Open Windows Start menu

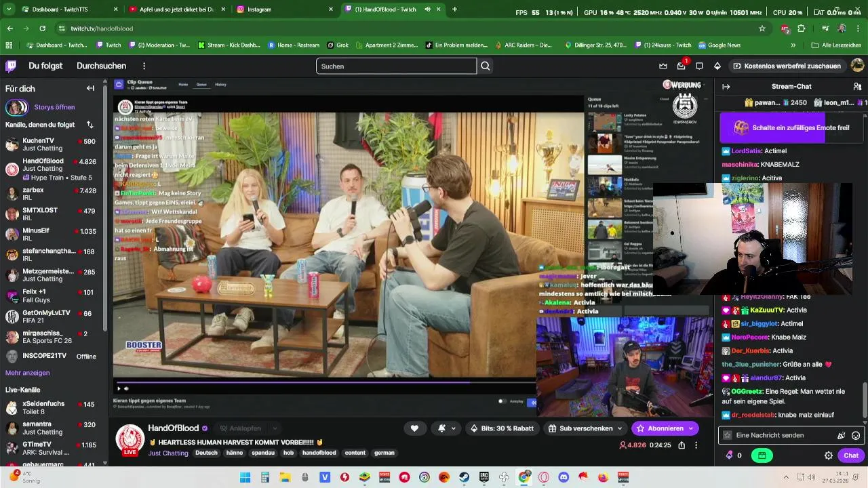coord(245,477)
